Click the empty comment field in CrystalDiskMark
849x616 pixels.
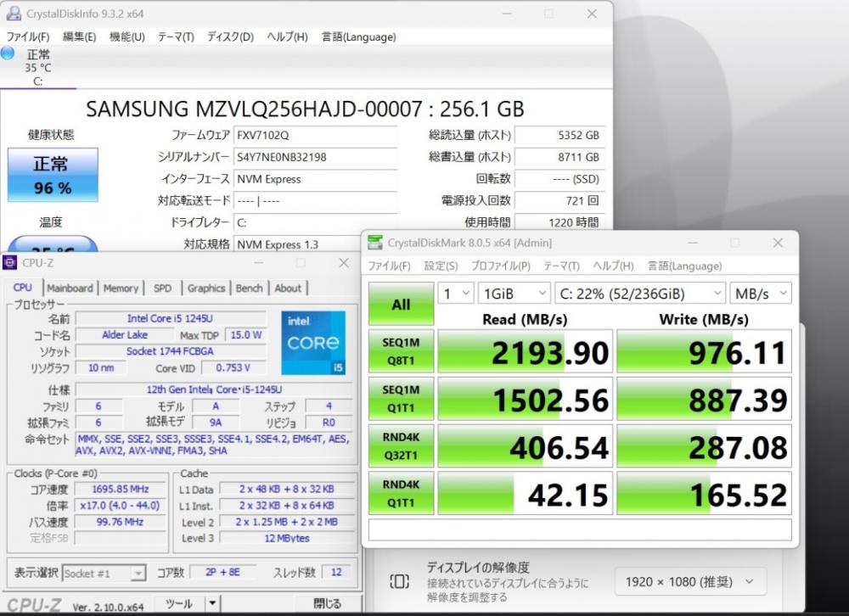pos(580,529)
